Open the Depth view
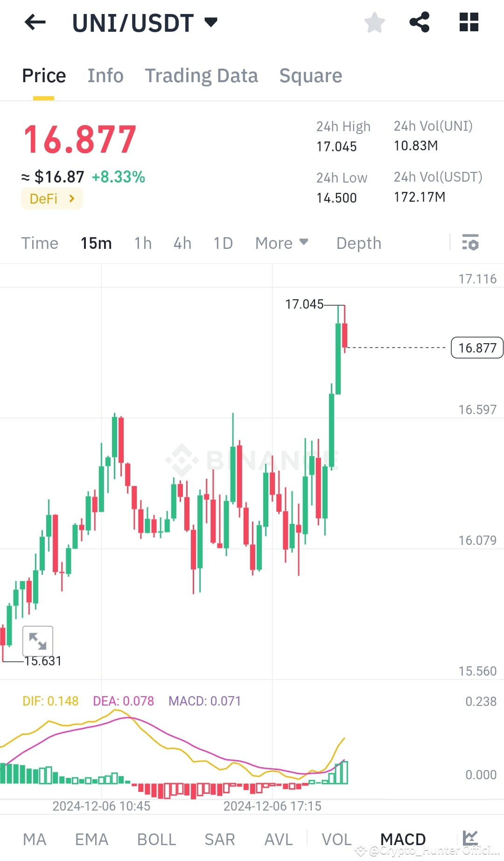504x861 pixels. tap(358, 243)
